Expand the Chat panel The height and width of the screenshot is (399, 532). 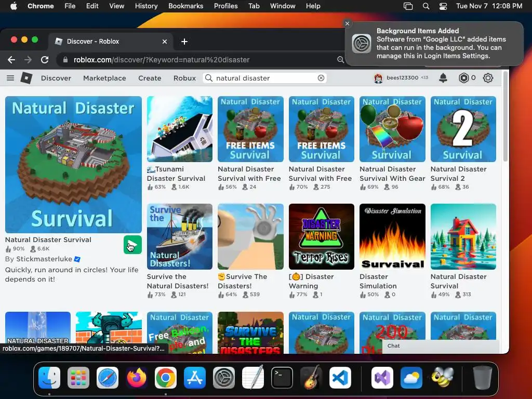click(441, 346)
